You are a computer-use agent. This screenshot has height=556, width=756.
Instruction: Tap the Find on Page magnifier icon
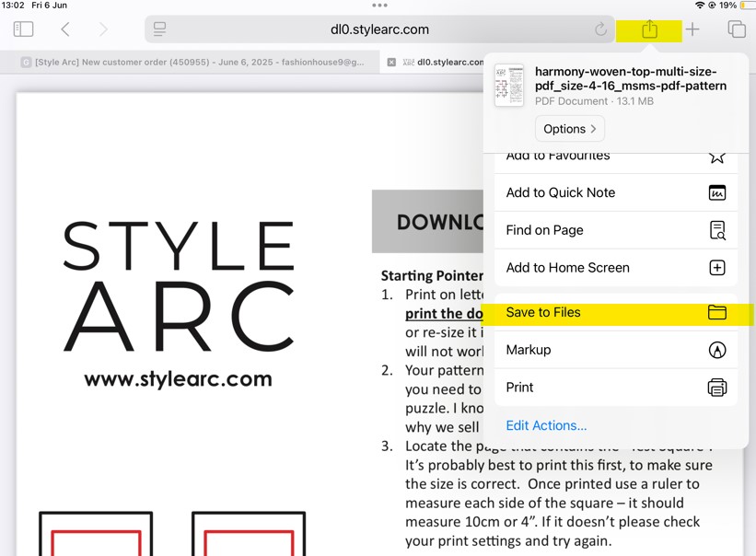717,230
